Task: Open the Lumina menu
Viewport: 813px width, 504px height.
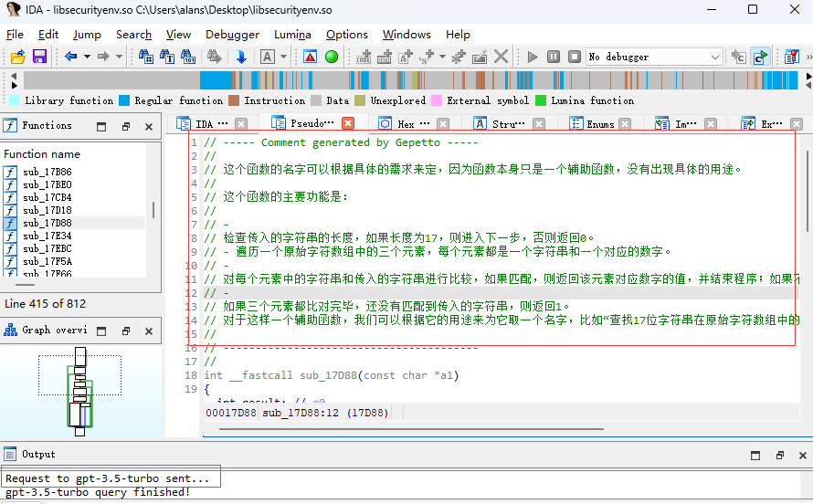Action: (292, 35)
